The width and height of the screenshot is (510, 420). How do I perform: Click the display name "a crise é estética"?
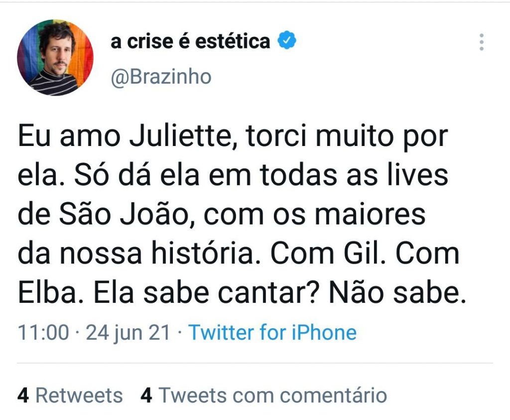click(190, 41)
